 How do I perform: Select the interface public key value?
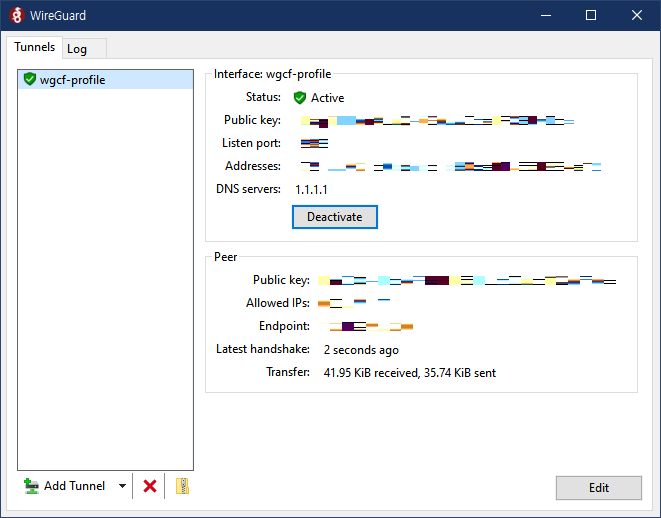tap(438, 121)
